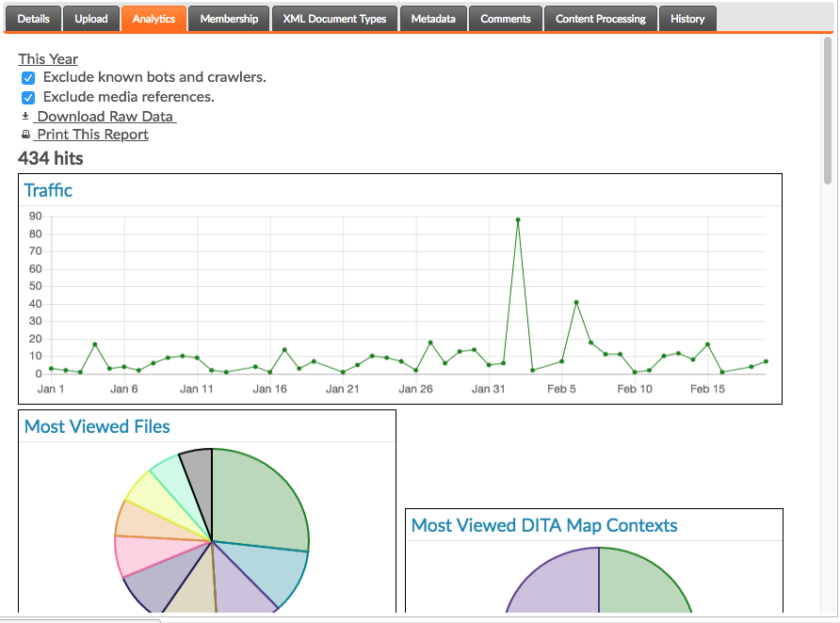Open the Details tab
840x623 pixels.
point(33,19)
